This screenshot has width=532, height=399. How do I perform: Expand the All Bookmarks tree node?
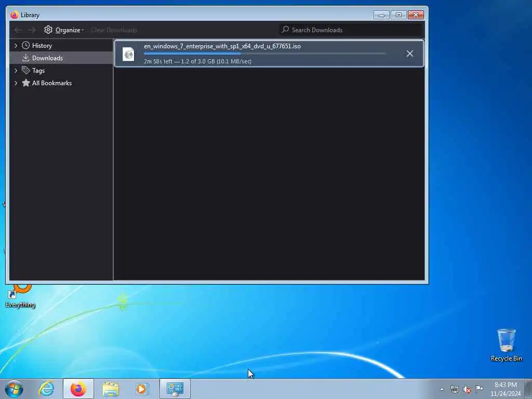16,83
